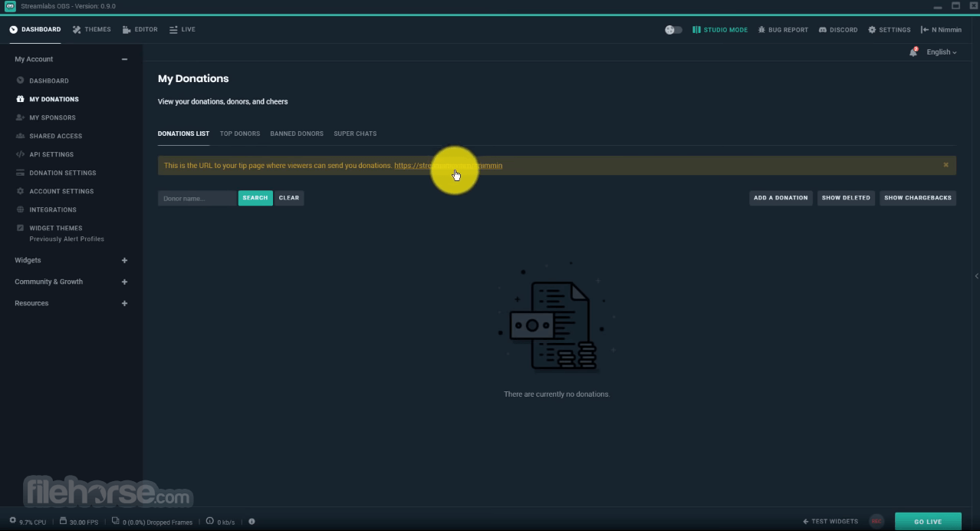Click the N Nimmin logout icon
The image size is (980, 531).
(925, 30)
